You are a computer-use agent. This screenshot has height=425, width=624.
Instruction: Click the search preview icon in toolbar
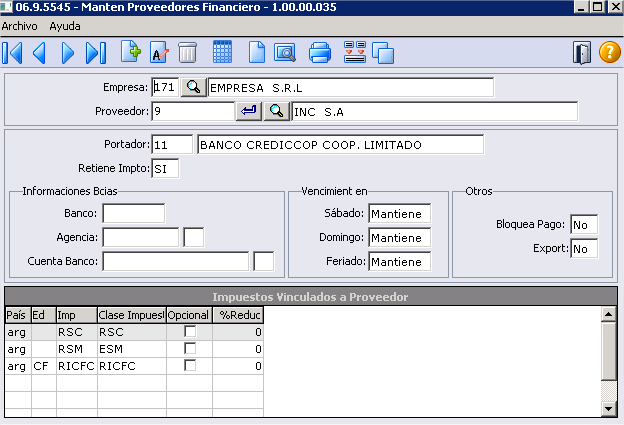point(285,53)
